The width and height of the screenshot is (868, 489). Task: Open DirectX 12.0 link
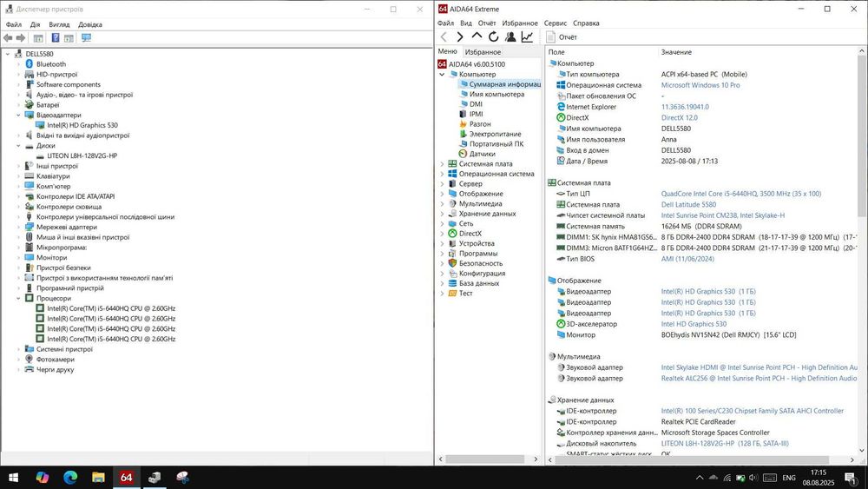[x=680, y=117]
